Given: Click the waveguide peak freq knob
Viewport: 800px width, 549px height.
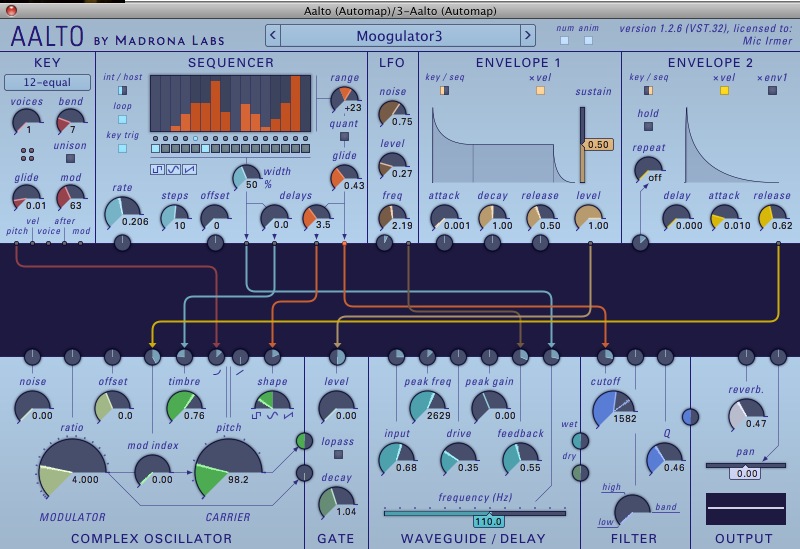Looking at the screenshot, I should point(428,406).
